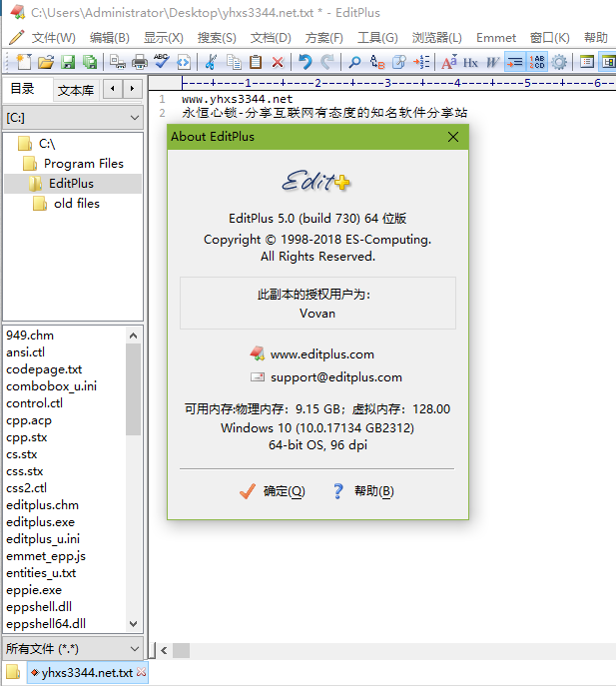Open www.editplus.com link
This screenshot has width=616, height=686.
[322, 353]
